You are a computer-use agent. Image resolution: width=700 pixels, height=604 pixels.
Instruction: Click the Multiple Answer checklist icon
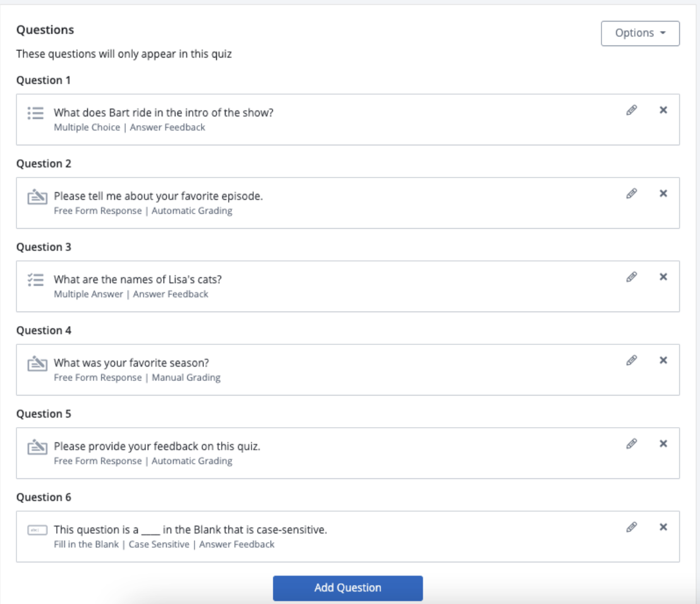click(x=36, y=280)
